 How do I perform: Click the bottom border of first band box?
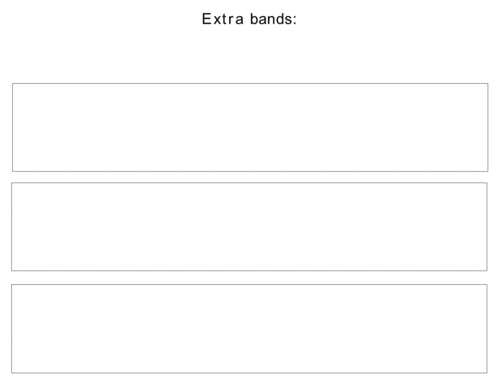(250, 171)
